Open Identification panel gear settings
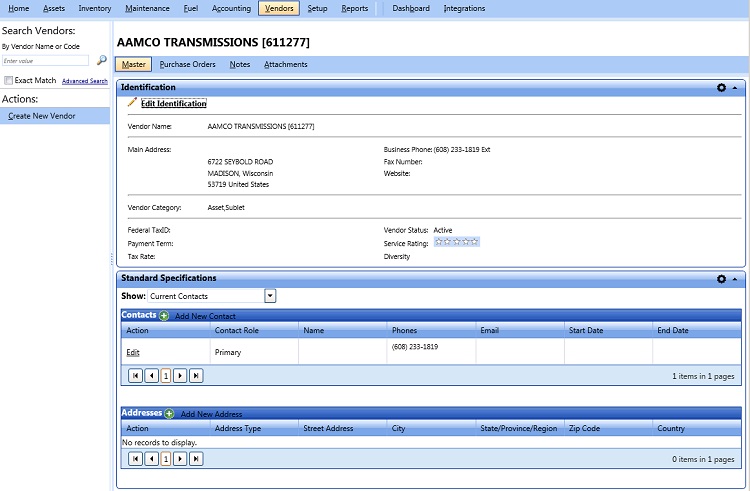 point(721,87)
